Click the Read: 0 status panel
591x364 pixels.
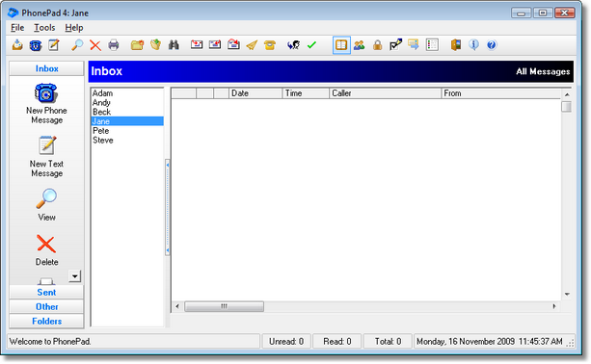click(x=337, y=342)
